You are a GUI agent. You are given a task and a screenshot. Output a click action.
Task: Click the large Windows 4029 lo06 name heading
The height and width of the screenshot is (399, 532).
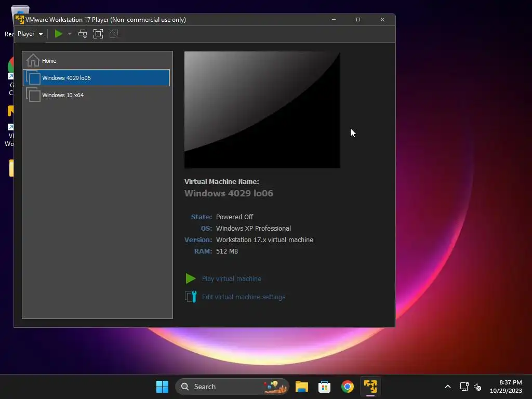pyautogui.click(x=229, y=193)
